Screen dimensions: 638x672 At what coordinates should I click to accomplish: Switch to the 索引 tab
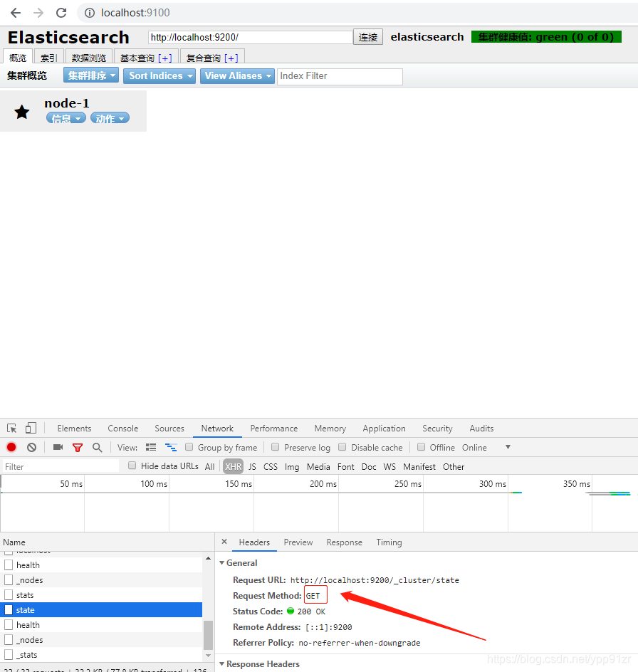[x=49, y=58]
